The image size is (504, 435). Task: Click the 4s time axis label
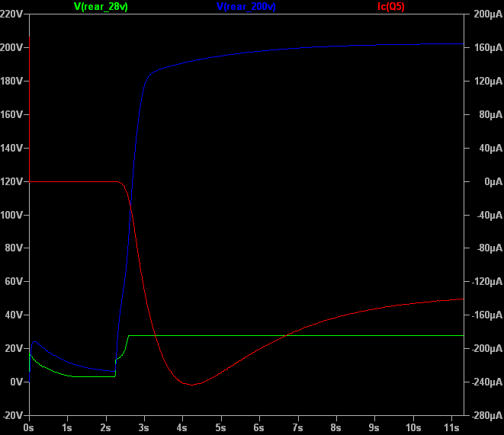coord(182,427)
